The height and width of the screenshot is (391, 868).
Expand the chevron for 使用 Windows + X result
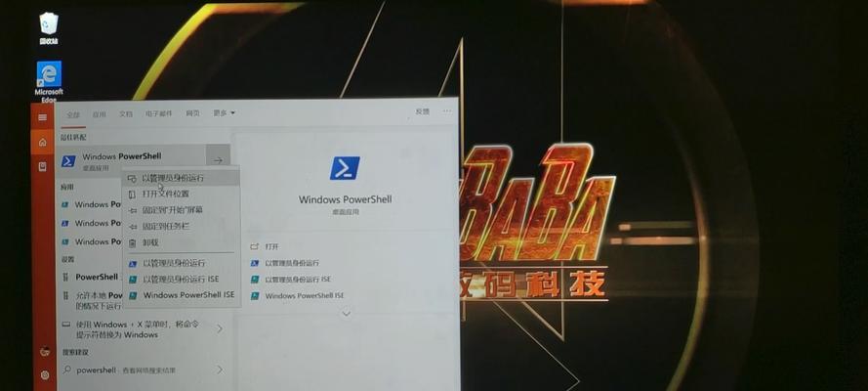click(x=220, y=329)
